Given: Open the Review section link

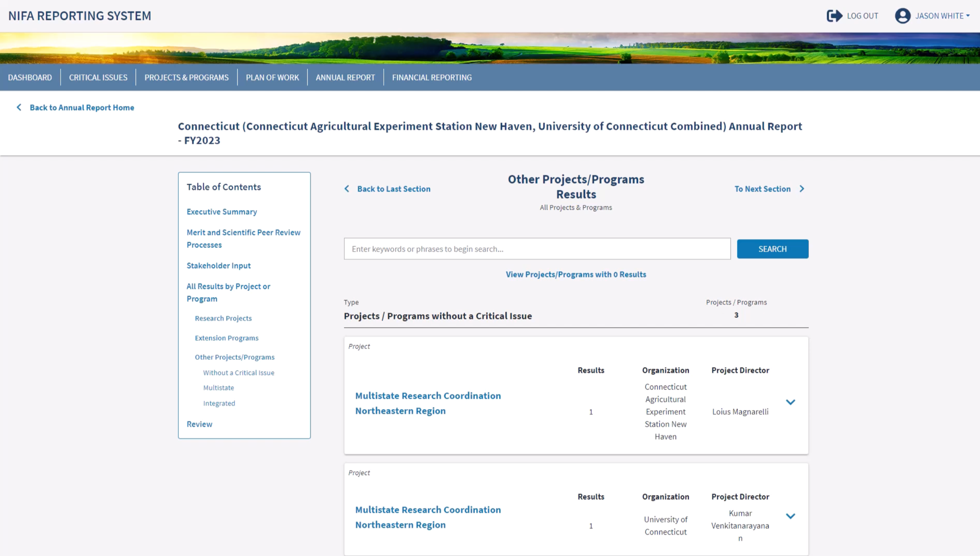Looking at the screenshot, I should 199,424.
